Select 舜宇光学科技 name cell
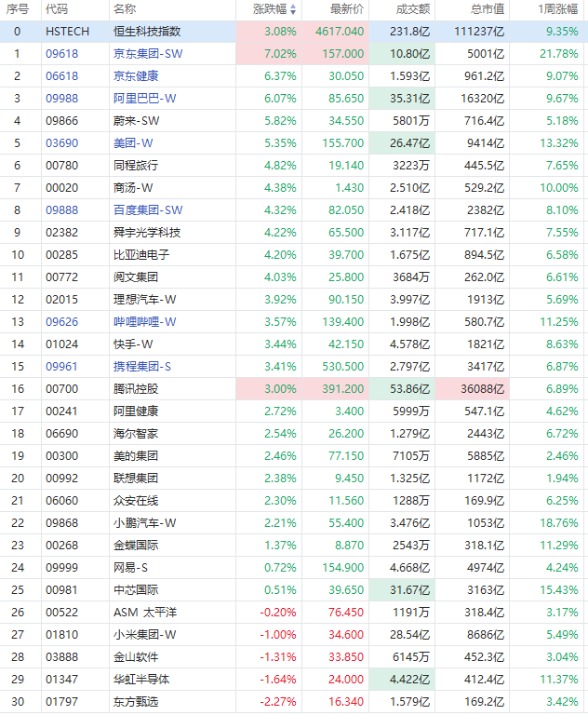Image resolution: width=588 pixels, height=715 pixels. 147,233
